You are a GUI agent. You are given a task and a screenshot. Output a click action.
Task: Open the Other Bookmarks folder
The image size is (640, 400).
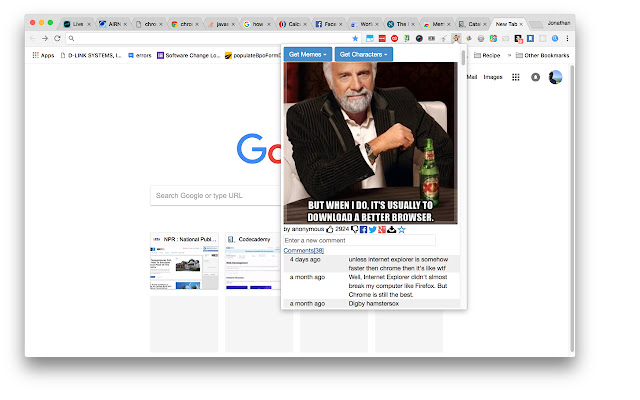point(542,55)
